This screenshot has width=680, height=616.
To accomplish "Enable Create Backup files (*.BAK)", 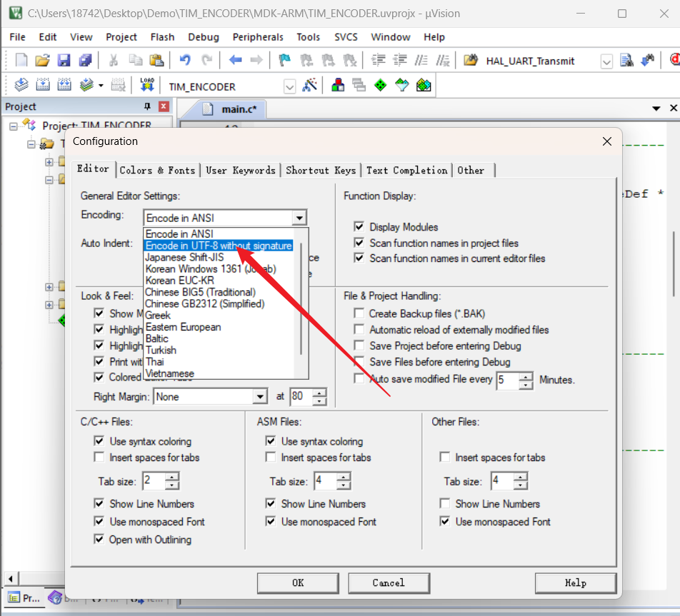I will click(x=359, y=313).
